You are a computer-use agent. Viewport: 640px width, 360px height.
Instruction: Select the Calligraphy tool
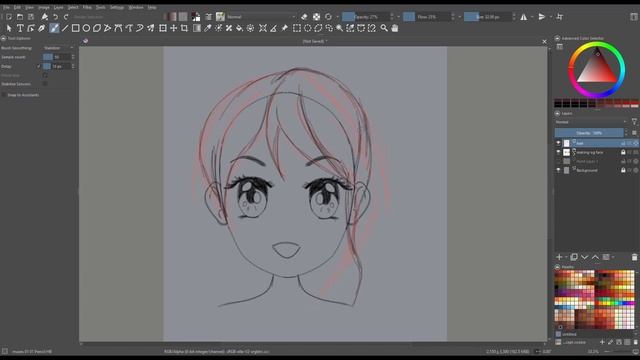(42, 28)
